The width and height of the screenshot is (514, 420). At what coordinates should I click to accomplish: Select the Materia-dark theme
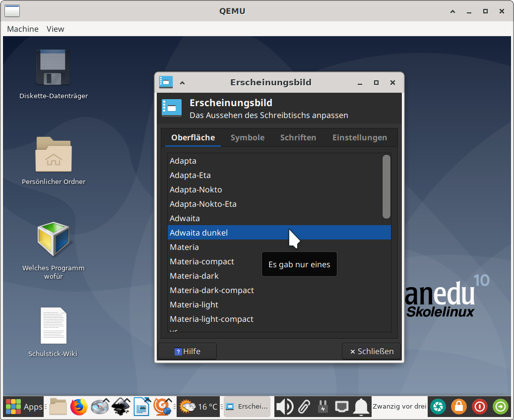(194, 276)
